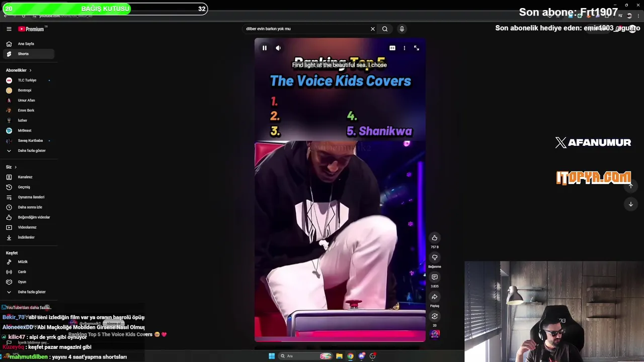644x362 pixels.
Task: Pause the Shorts video
Action: pyautogui.click(x=264, y=48)
